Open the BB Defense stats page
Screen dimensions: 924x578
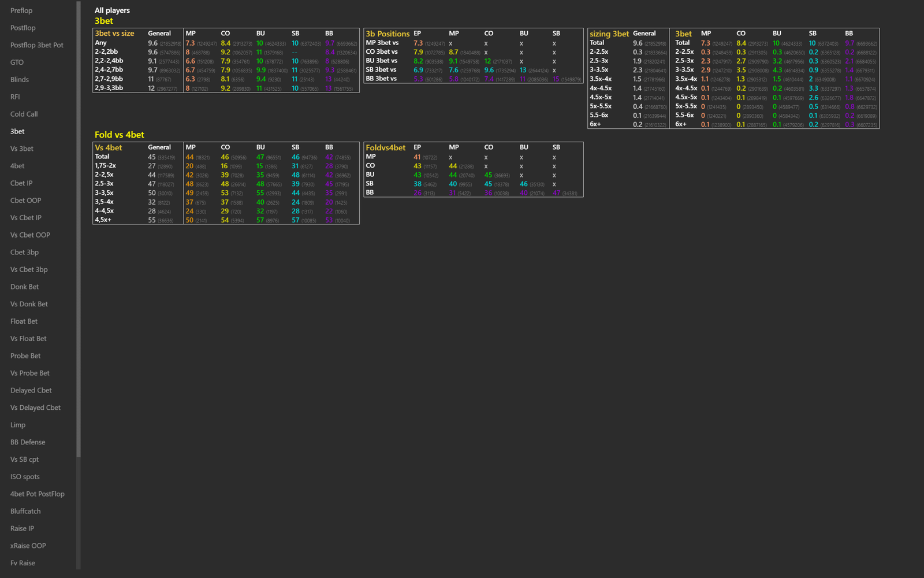coord(28,442)
